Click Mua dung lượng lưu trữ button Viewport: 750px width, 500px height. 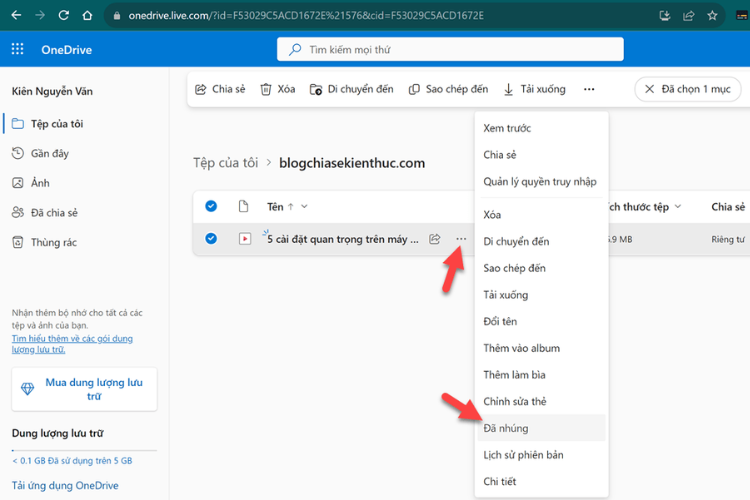tap(84, 389)
